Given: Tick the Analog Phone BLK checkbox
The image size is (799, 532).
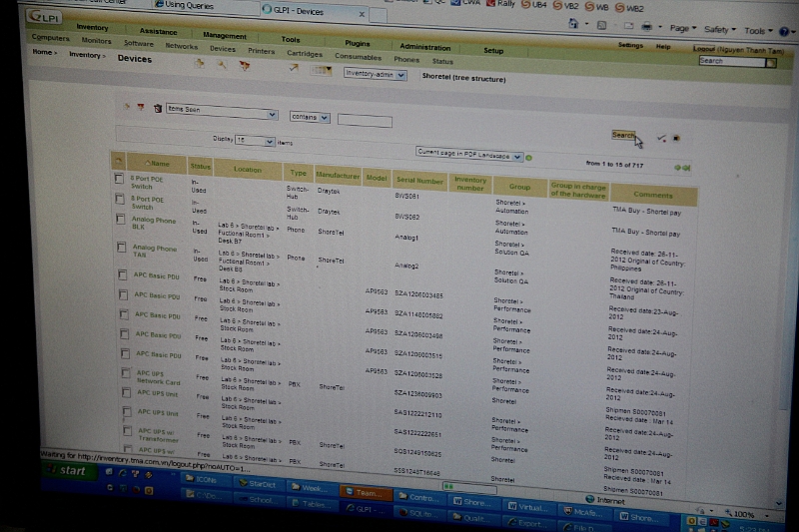Looking at the screenshot, I should click(x=120, y=219).
